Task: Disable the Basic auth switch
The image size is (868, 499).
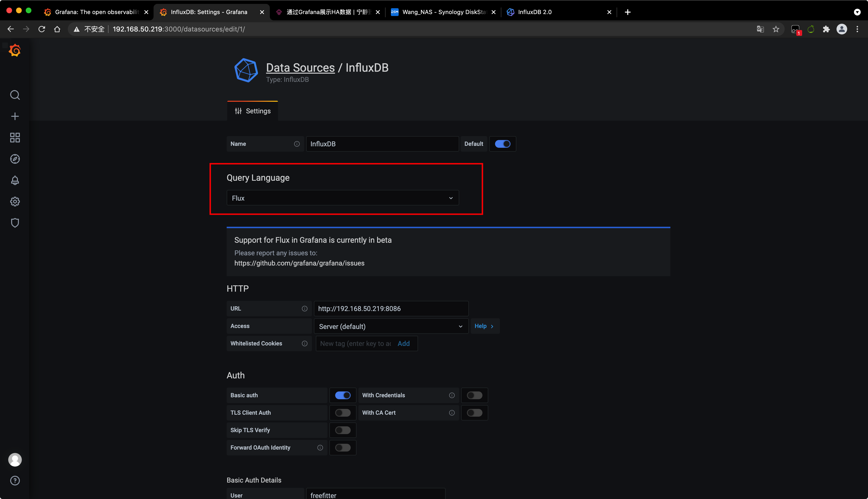Action: pos(342,395)
